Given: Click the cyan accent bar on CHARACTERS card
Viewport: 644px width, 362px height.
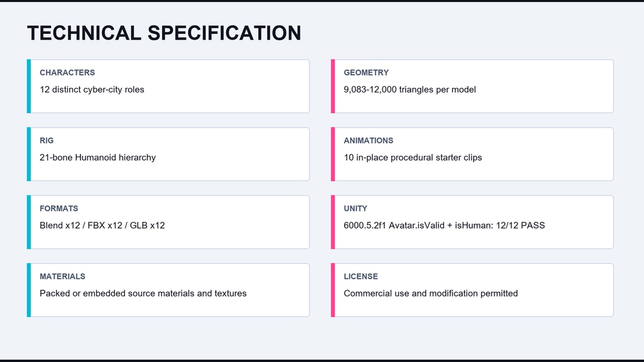Looking at the screenshot, I should click(29, 86).
